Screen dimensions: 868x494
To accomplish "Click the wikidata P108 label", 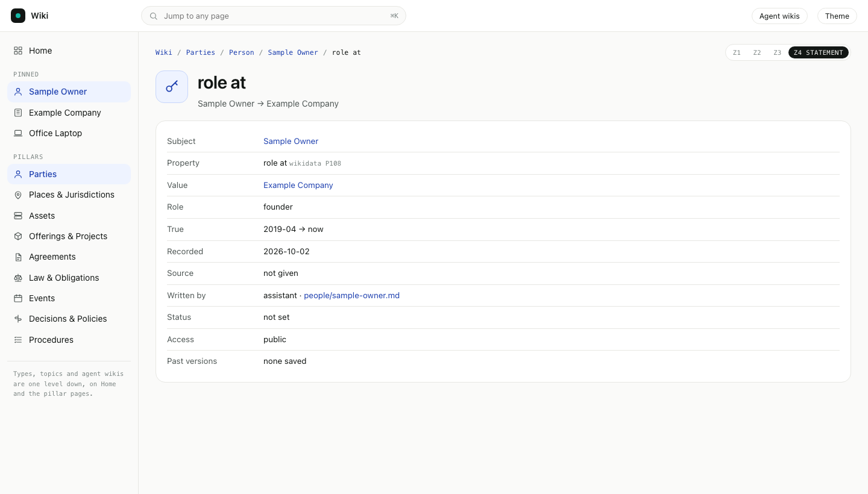I will [315, 163].
